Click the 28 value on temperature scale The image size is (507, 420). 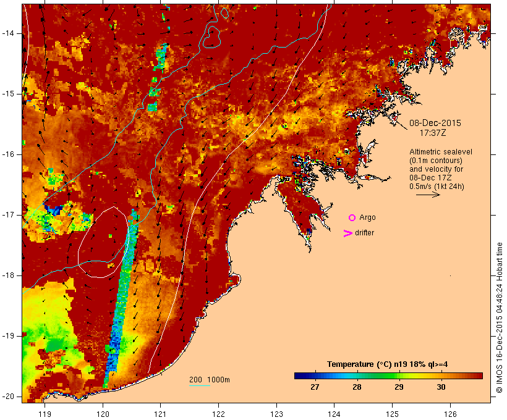(x=357, y=387)
